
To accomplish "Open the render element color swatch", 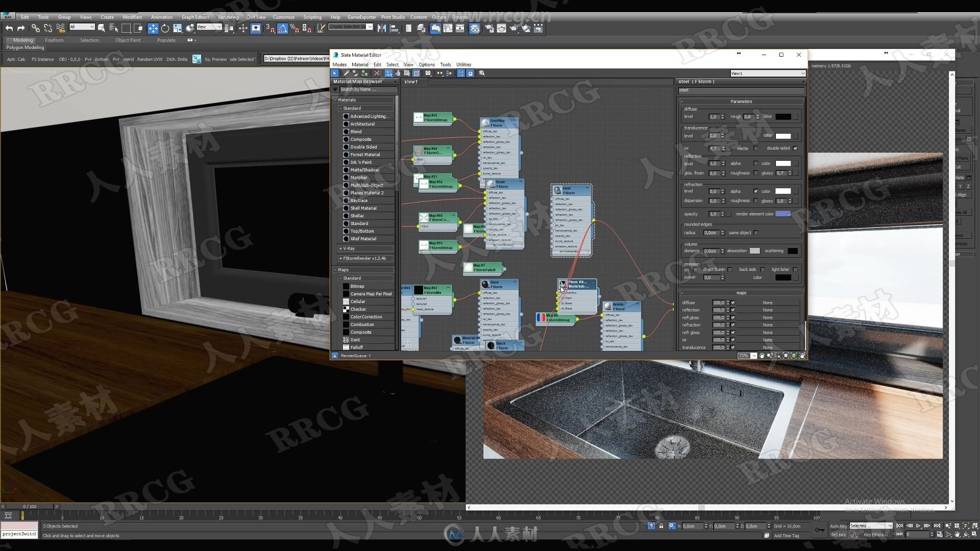I will coord(783,214).
